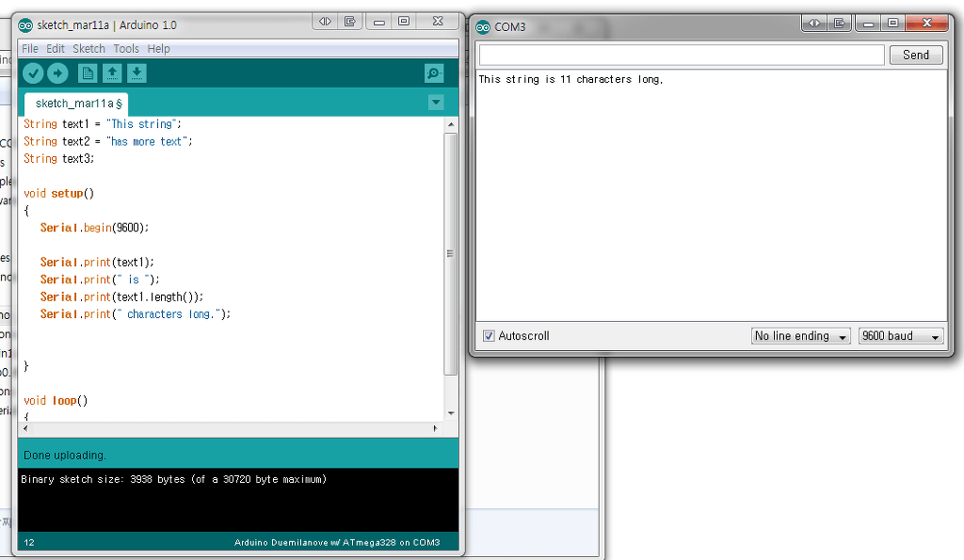Click the horizontal scroll right arrow
Screen dimensions: 964x560
point(435,428)
